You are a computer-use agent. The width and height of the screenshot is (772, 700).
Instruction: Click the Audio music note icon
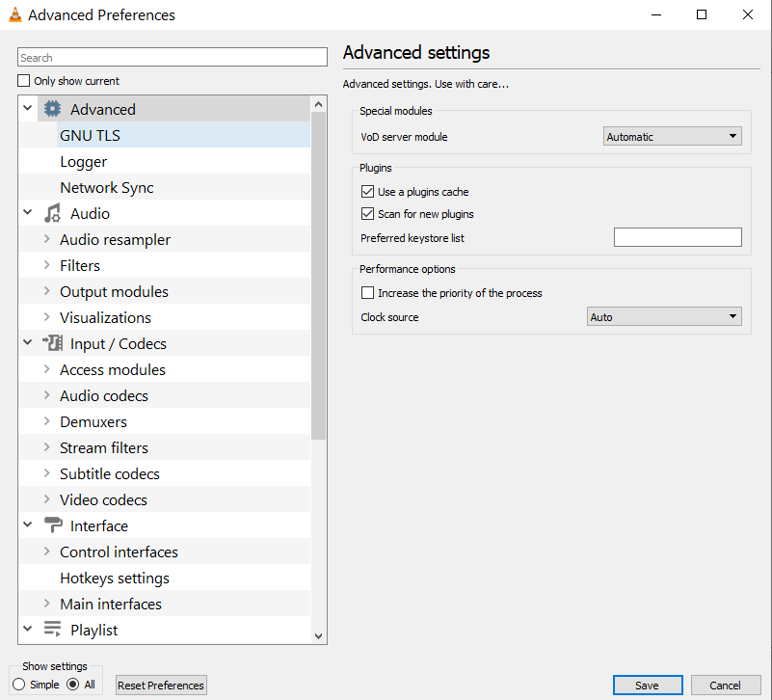52,213
